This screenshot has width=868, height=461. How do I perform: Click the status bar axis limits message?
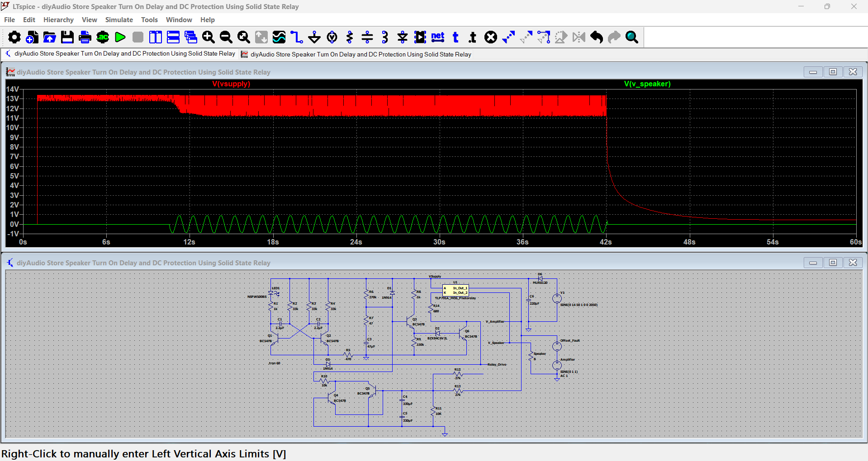click(x=144, y=454)
